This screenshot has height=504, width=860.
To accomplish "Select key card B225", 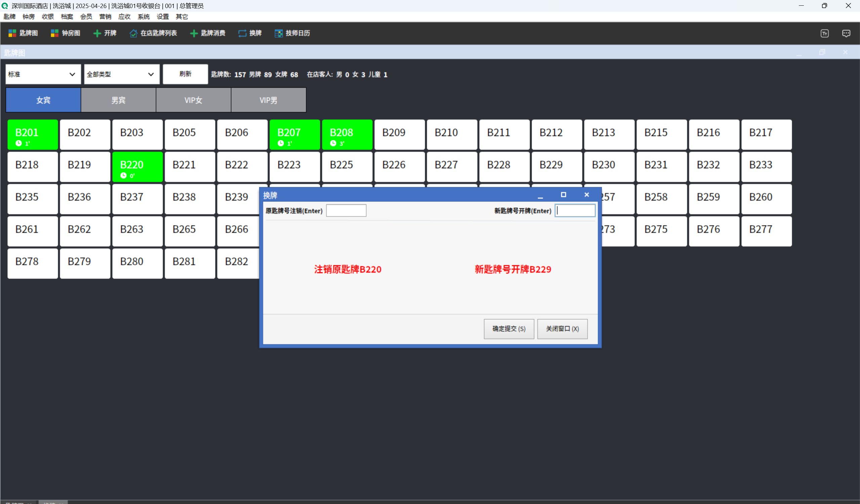I will (x=347, y=167).
